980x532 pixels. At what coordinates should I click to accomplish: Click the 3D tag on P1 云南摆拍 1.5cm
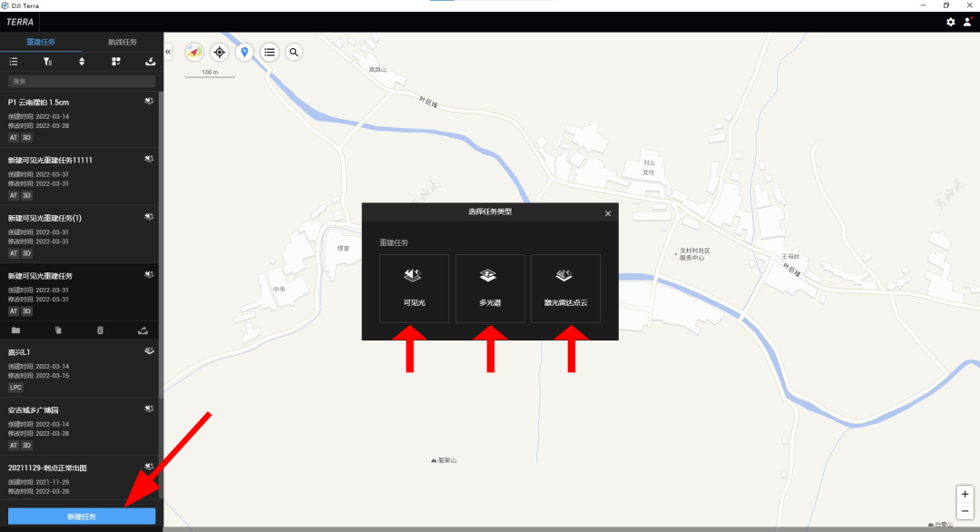click(x=27, y=137)
